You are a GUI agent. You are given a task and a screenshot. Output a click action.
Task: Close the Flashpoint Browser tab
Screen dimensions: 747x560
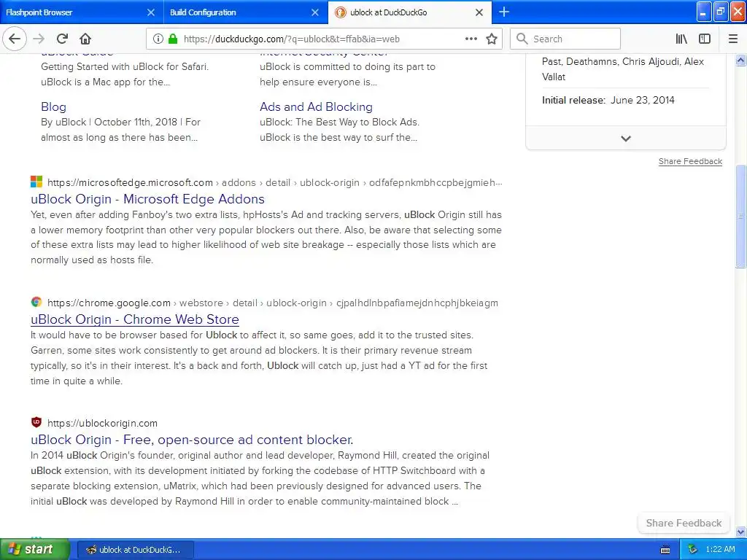coord(150,12)
